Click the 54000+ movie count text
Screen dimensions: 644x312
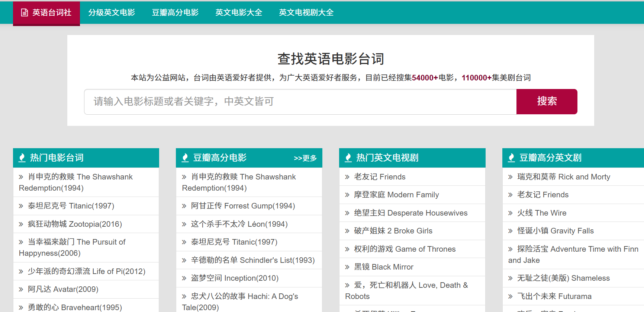tap(425, 78)
